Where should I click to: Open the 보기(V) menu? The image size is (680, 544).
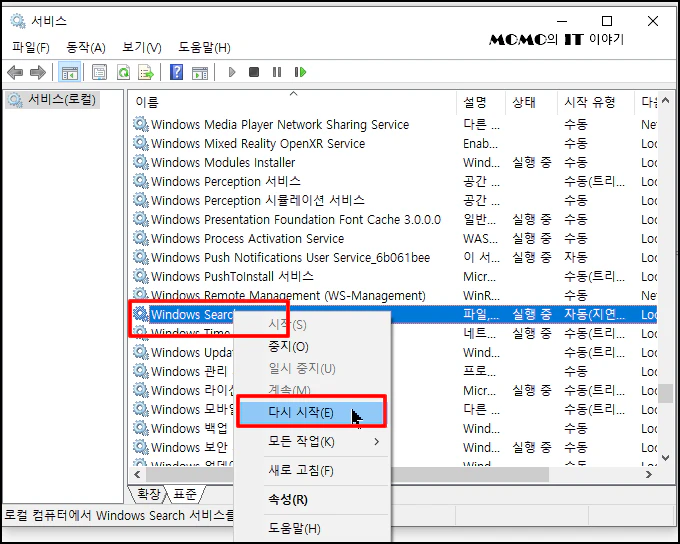[x=142, y=47]
